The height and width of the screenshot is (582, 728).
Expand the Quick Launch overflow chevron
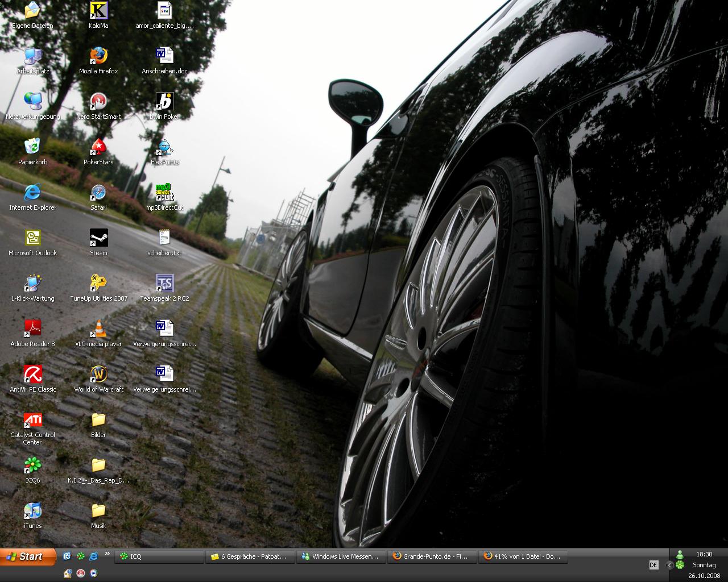coord(107,554)
